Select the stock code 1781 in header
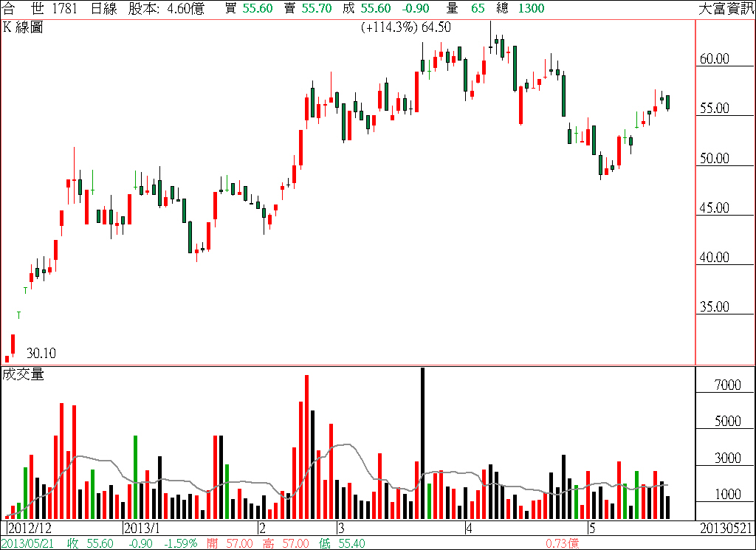This screenshot has width=756, height=550. tap(65, 8)
